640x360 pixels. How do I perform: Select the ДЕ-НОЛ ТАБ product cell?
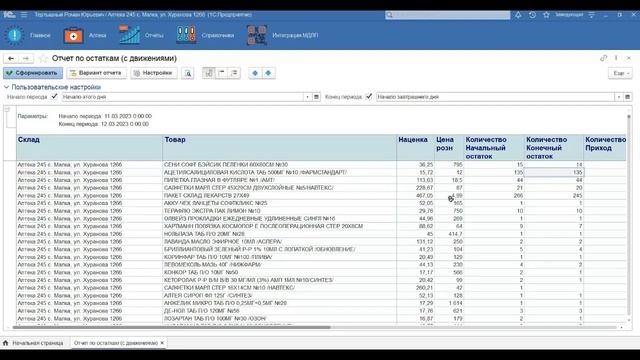(x=280, y=311)
